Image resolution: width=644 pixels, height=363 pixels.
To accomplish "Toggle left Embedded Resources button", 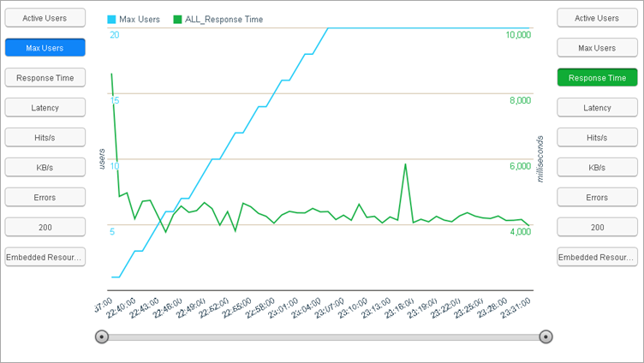I will tap(45, 257).
